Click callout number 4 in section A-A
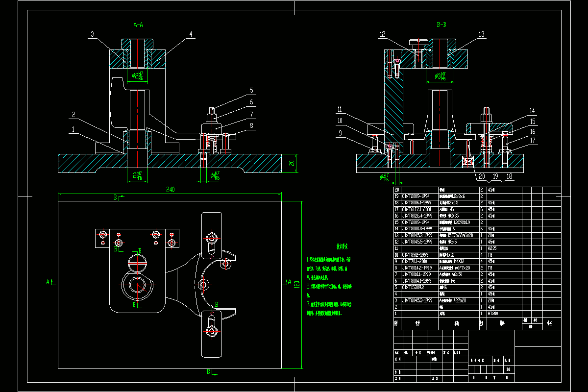 pyautogui.click(x=191, y=34)
